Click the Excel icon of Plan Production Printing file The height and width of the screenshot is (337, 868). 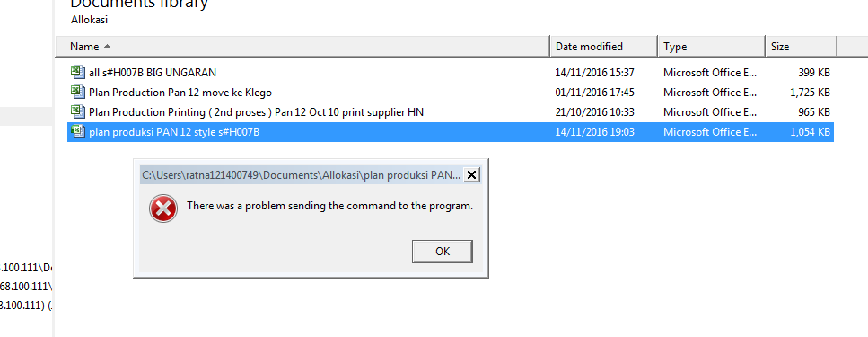(x=78, y=112)
